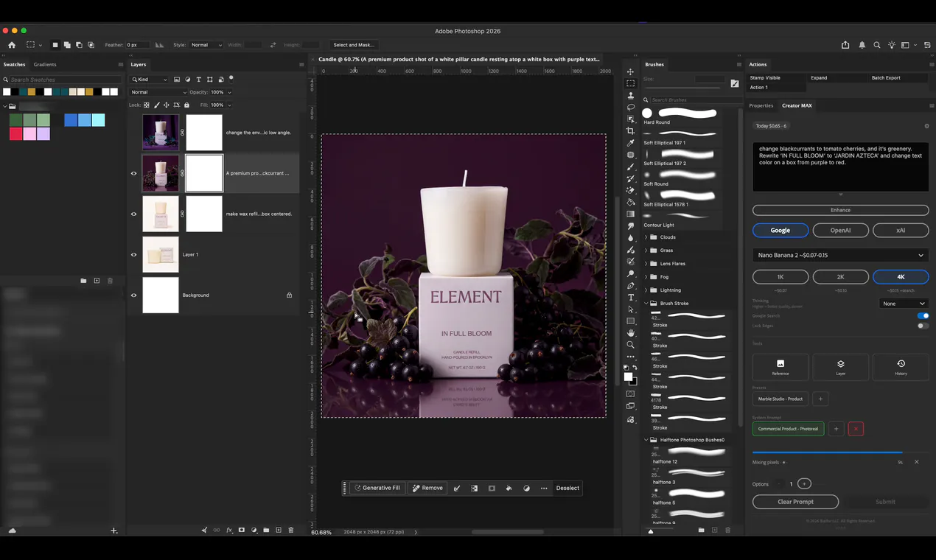Image resolution: width=936 pixels, height=560 pixels.
Task: Enable the Lock Edges toggle
Action: 923,326
